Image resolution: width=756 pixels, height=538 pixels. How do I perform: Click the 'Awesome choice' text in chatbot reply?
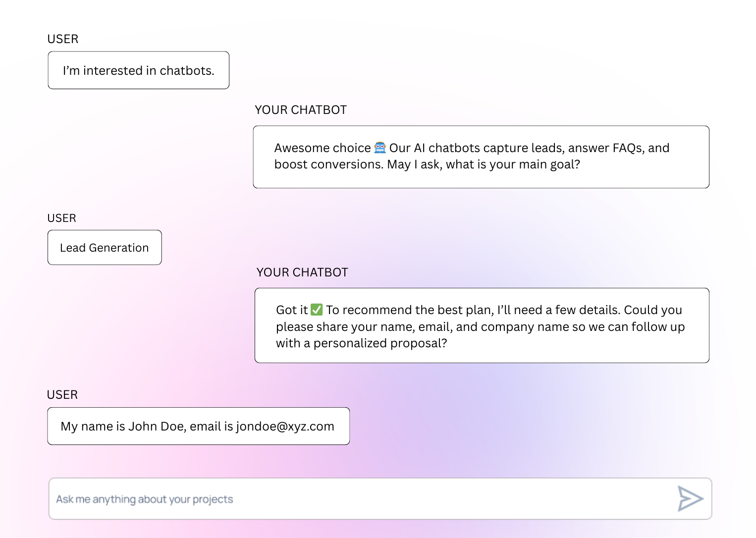[x=322, y=148]
